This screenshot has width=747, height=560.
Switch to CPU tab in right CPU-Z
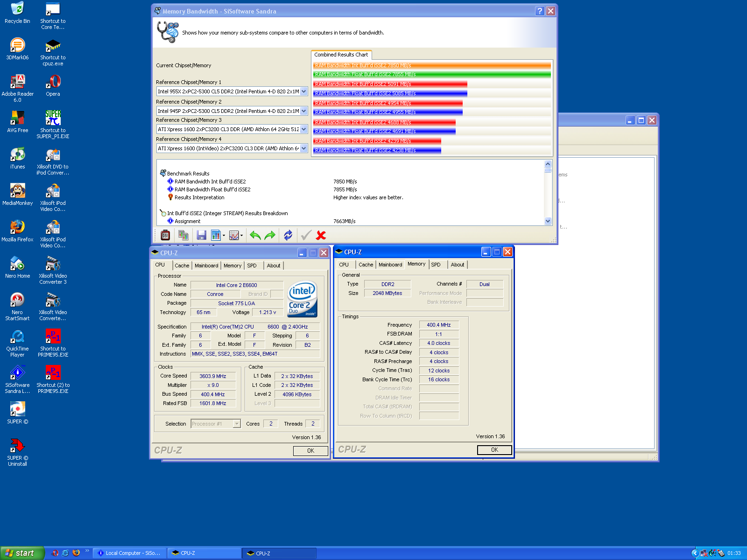click(x=344, y=265)
